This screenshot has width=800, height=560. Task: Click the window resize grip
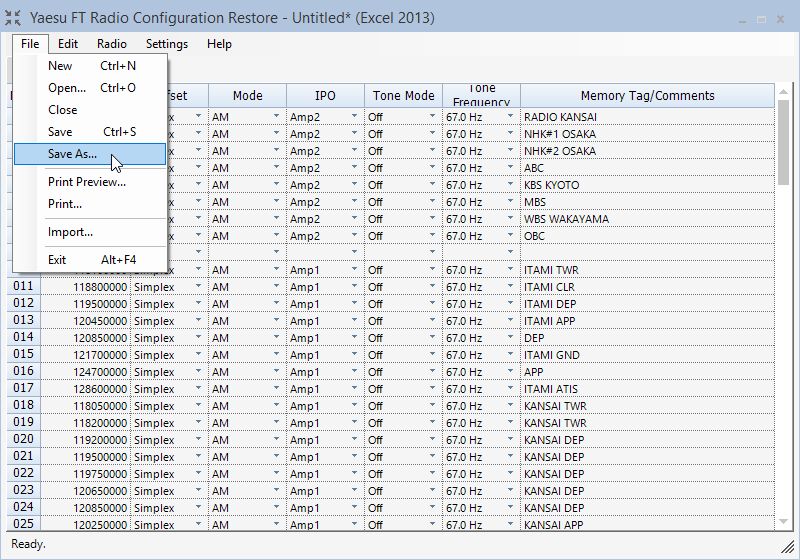tap(787, 547)
